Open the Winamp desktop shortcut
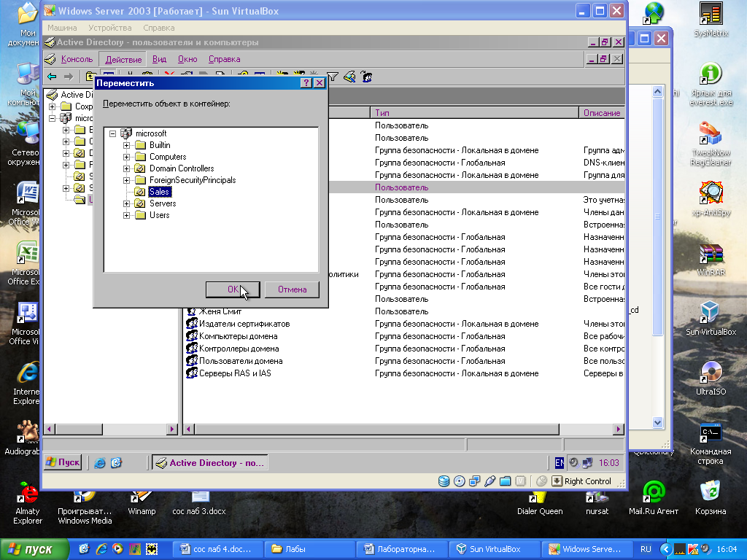Image resolution: width=747 pixels, height=560 pixels. coord(142,504)
